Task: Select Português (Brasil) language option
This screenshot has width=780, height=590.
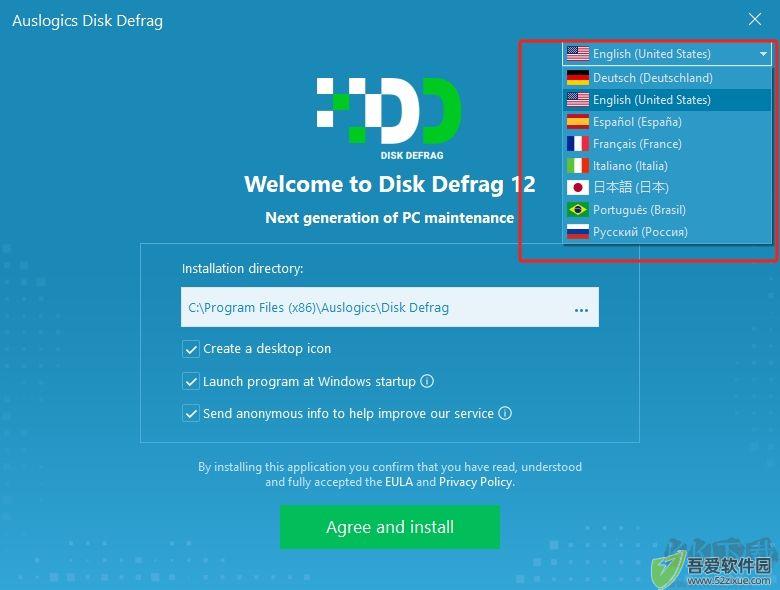Action: 667,209
